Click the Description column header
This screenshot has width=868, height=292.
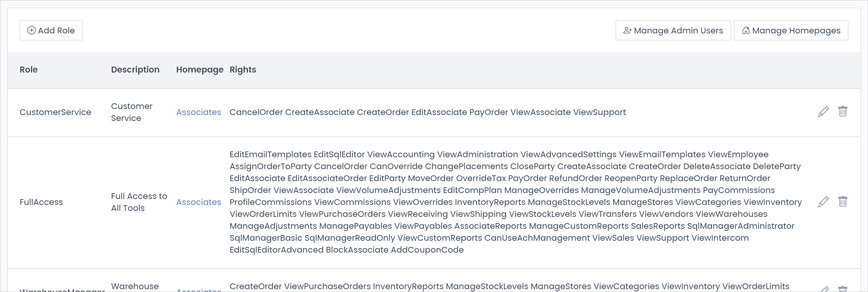[135, 70]
